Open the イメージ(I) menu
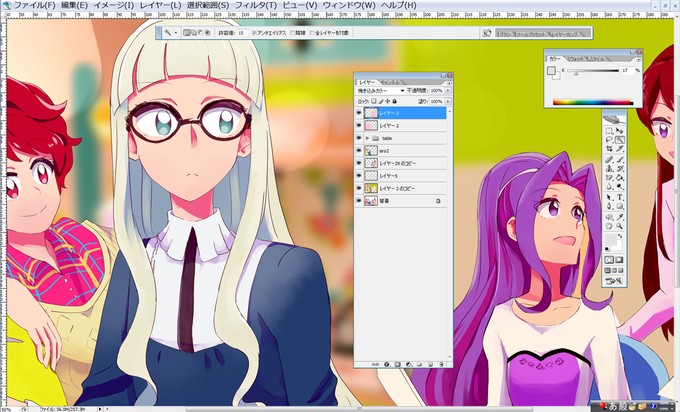 click(x=114, y=6)
